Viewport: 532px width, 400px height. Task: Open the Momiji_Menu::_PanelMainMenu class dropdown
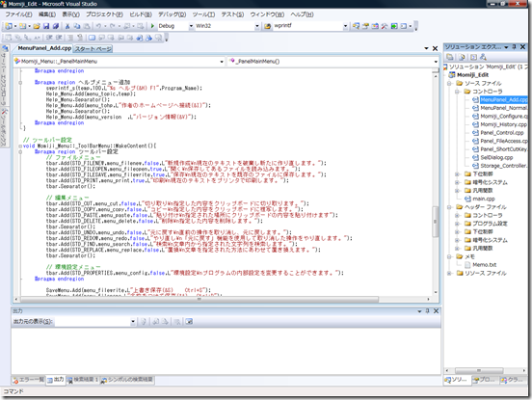tap(222, 62)
